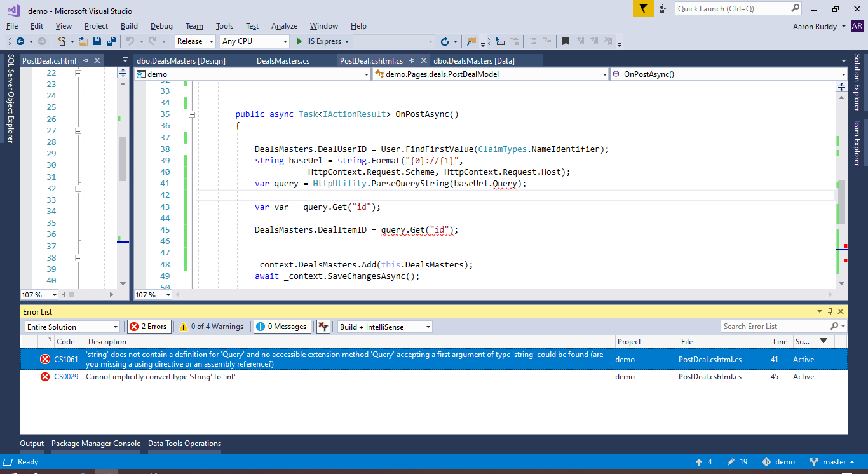This screenshot has height=474, width=868.
Task: Click the Open File folder icon
Action: [x=83, y=41]
